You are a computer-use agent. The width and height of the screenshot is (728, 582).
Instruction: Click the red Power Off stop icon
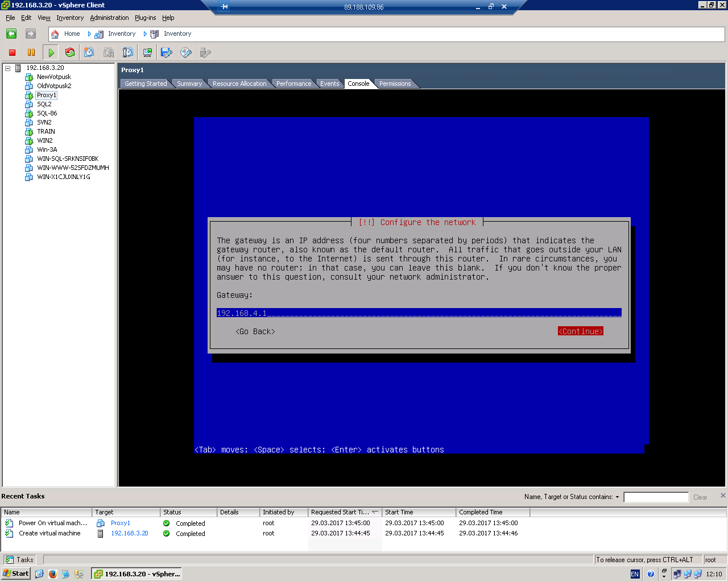[x=12, y=52]
